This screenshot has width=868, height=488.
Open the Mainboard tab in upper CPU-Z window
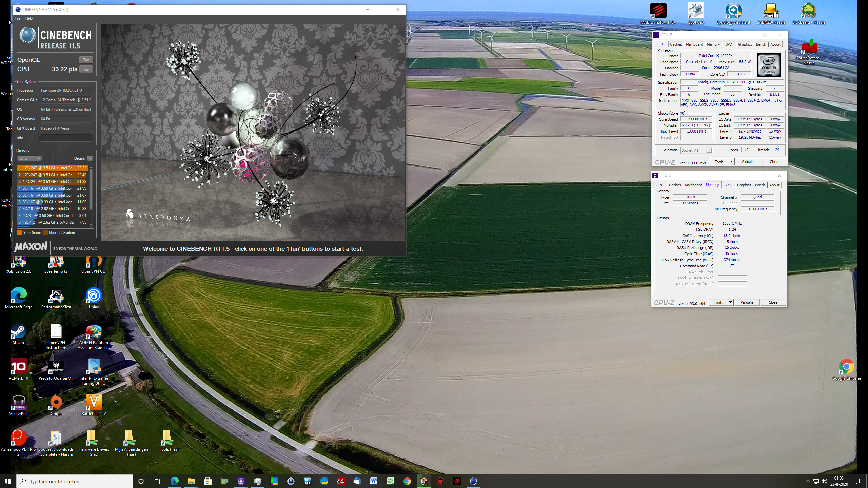[694, 44]
